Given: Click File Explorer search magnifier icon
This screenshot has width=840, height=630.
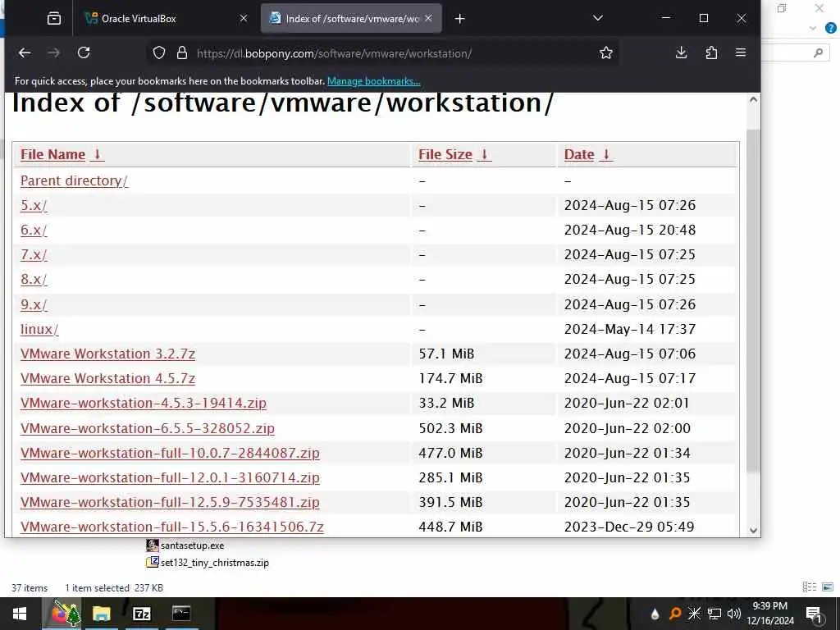Looking at the screenshot, I should [818, 52].
